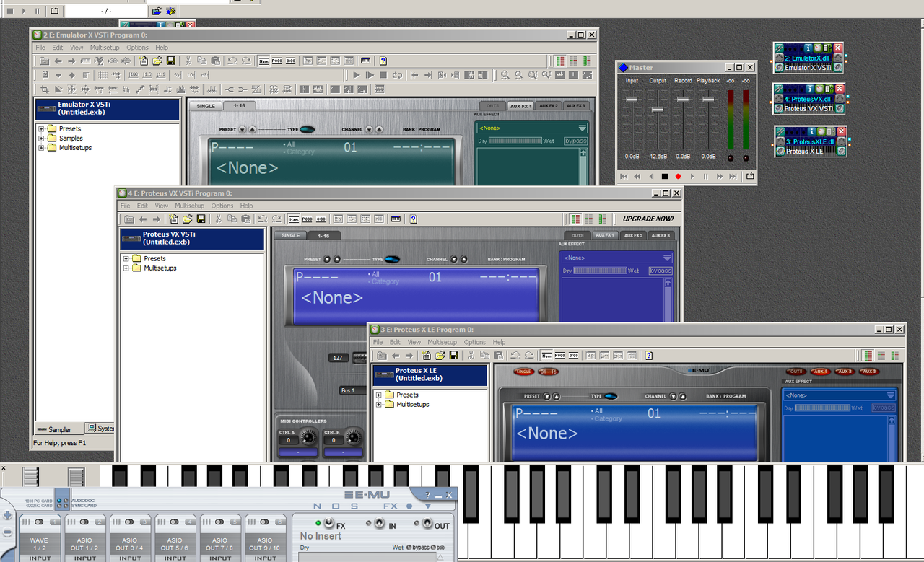Click the info icon on ProteusXLE.dll module
The image size is (924, 562).
coord(811,131)
